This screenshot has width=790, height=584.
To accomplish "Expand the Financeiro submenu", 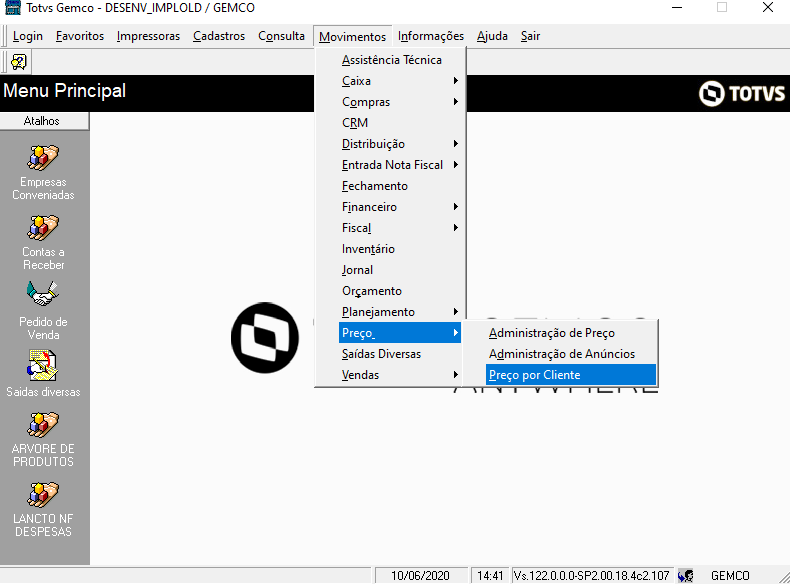I will [400, 207].
